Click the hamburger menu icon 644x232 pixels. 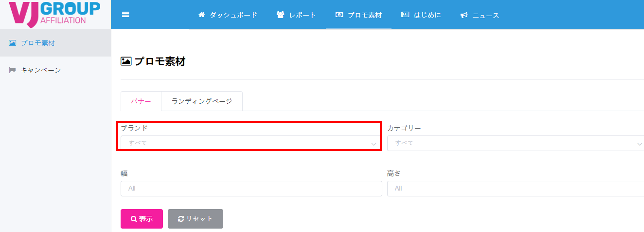(x=126, y=15)
